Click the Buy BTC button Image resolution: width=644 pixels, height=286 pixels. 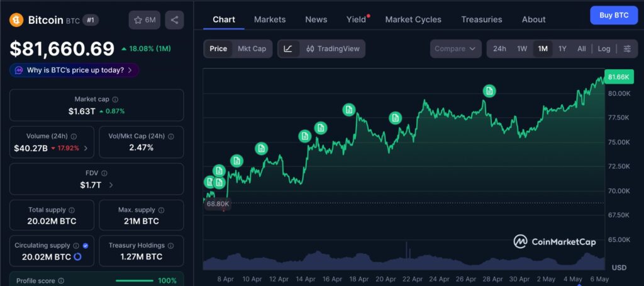[614, 15]
